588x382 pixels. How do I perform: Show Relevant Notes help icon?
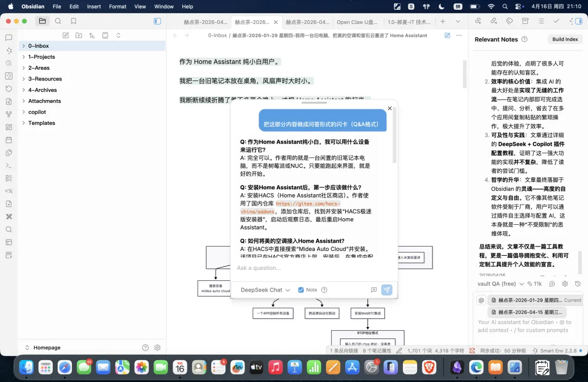pyautogui.click(x=525, y=39)
